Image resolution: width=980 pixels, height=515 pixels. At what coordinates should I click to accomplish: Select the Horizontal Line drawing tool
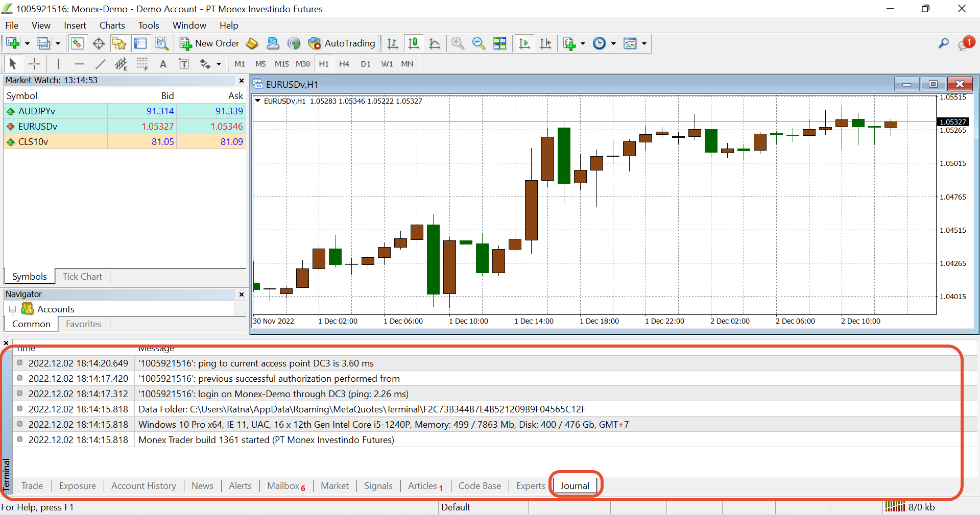coord(79,64)
